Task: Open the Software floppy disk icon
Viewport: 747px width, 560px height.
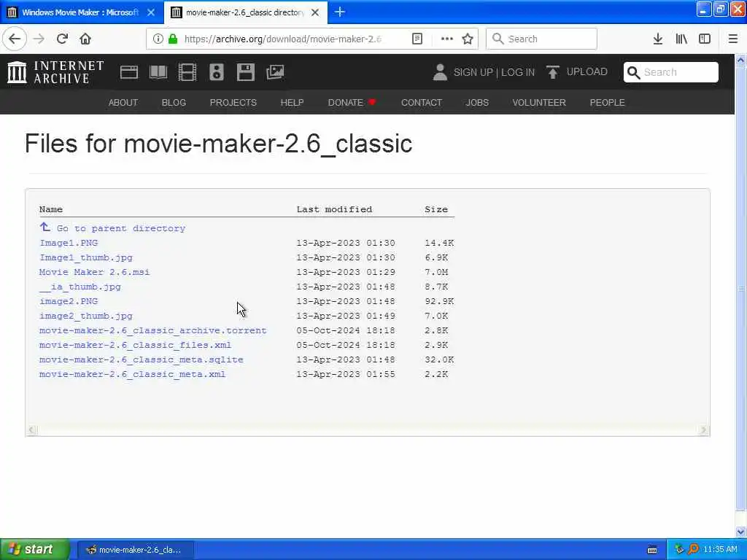Action: [x=245, y=72]
